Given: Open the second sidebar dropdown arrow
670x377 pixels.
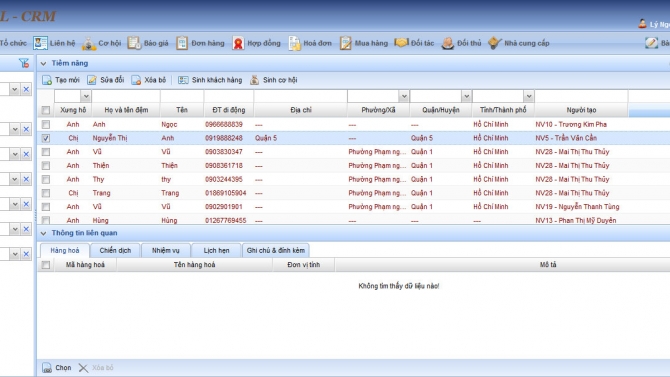Looking at the screenshot, I should (15, 129).
